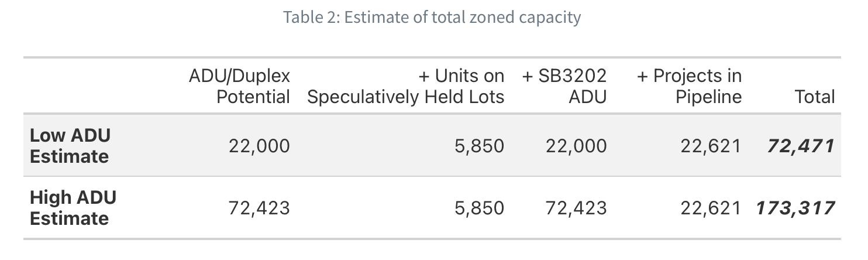Select the bold total 72,471
Viewport: 868px width, 260px height.
coord(801,146)
